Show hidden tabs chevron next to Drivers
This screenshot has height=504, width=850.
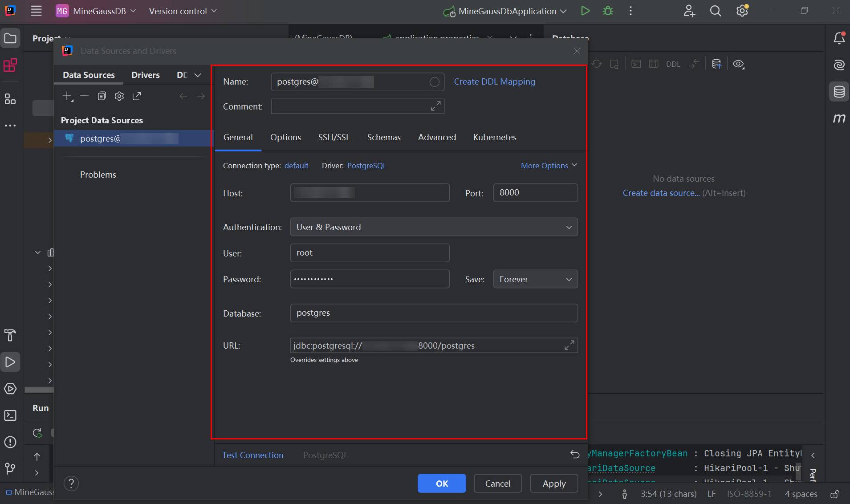[198, 75]
